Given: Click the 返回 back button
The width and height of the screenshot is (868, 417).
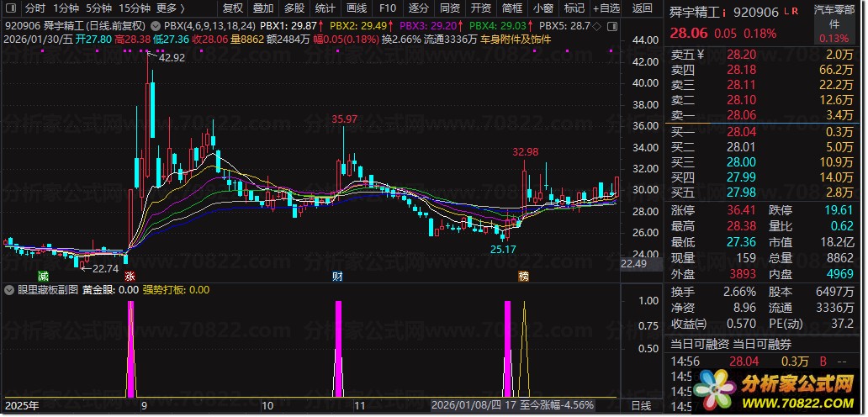Looking at the screenshot, I should tap(642, 8).
